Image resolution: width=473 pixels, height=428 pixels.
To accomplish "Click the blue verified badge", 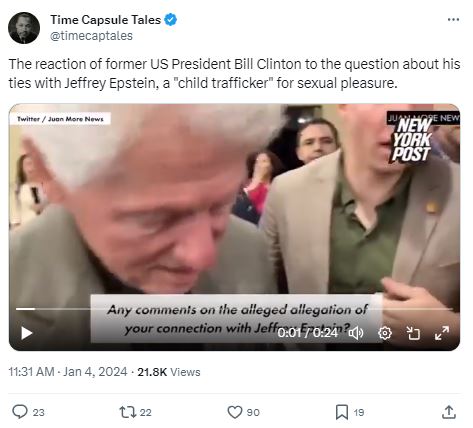I will [171, 20].
